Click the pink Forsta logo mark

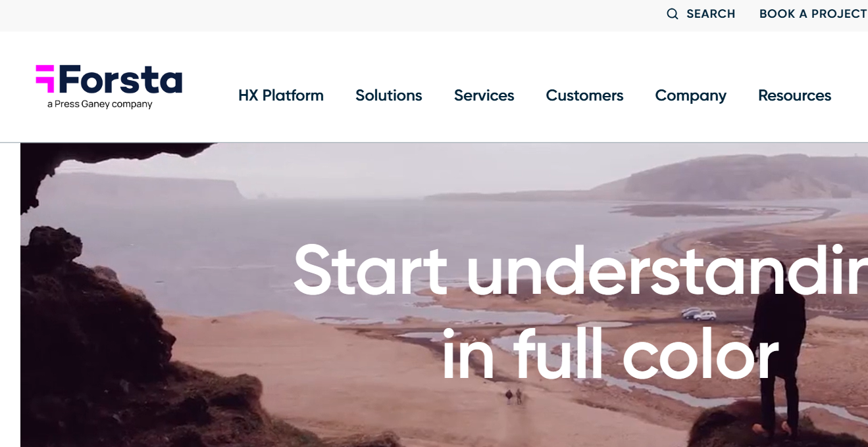point(45,78)
